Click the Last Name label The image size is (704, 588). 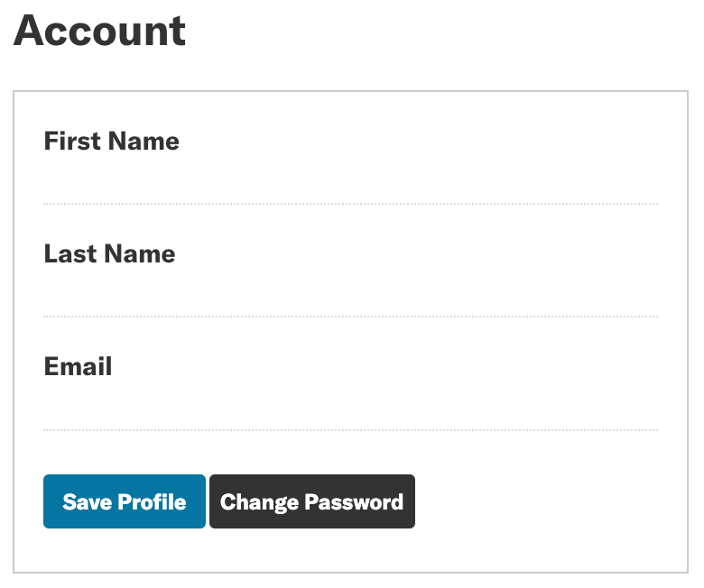[x=109, y=254]
